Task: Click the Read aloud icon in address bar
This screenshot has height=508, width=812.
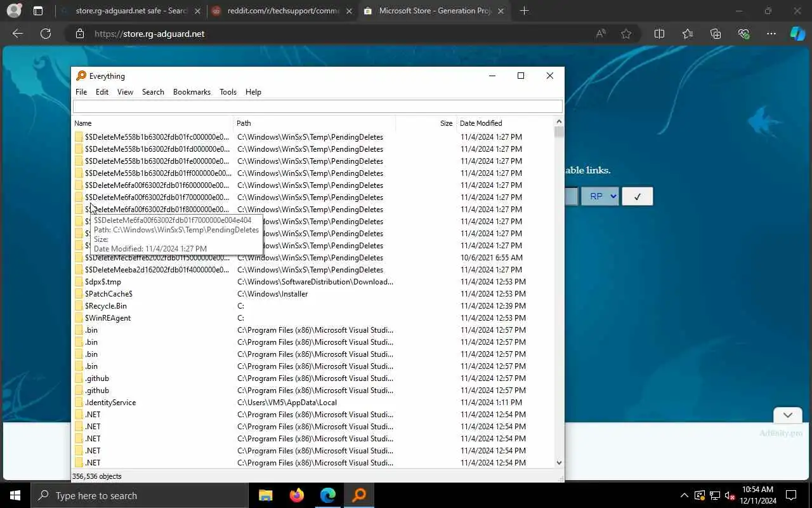Action: (600, 34)
